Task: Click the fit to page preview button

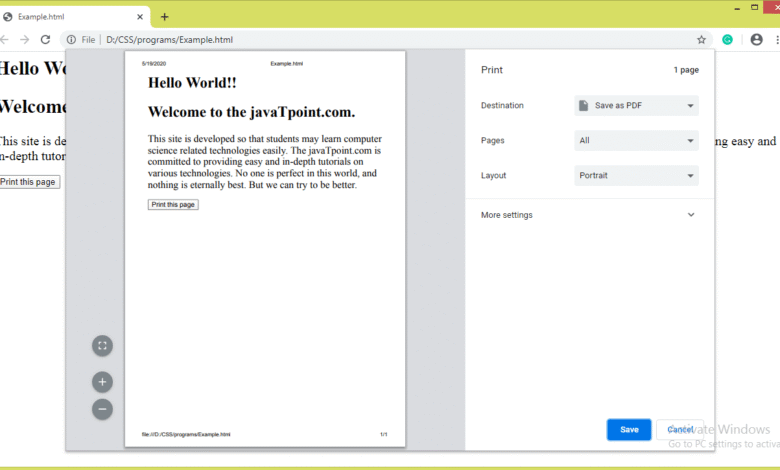Action: point(102,346)
